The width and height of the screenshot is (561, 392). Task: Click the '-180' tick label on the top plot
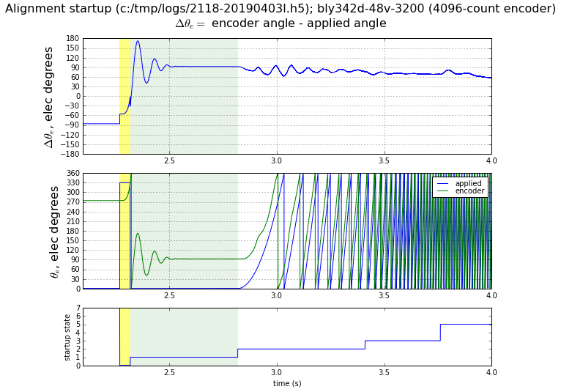pos(70,154)
